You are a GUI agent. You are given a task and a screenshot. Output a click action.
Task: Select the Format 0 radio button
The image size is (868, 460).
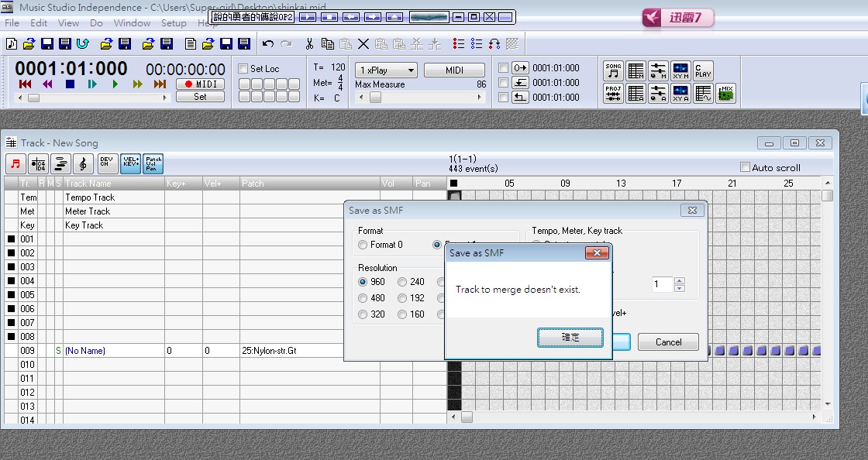[x=363, y=245]
